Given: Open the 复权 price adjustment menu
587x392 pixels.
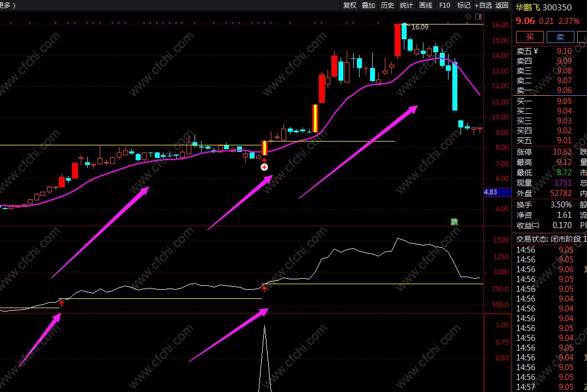Looking at the screenshot, I should click(350, 5).
